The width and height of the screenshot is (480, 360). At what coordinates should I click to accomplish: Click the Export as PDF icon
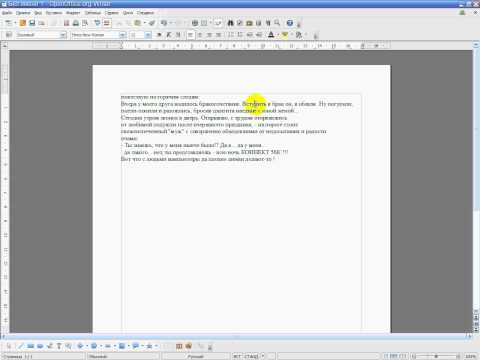point(66,23)
